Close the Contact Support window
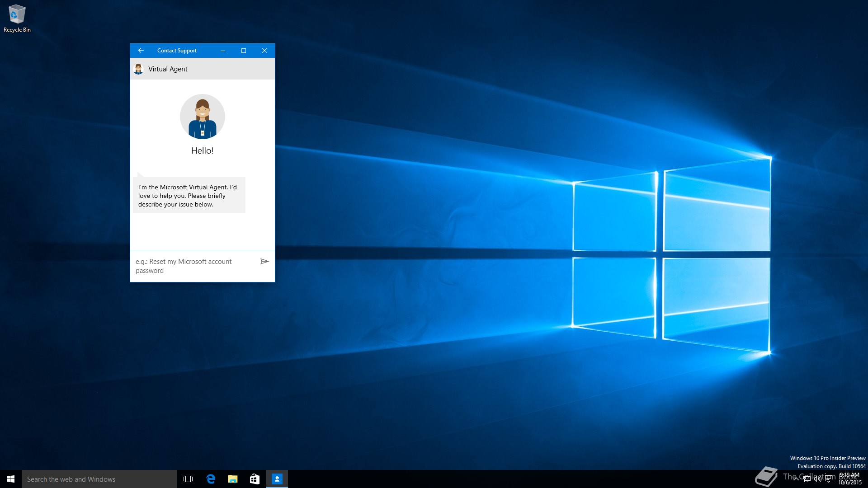 pos(264,51)
